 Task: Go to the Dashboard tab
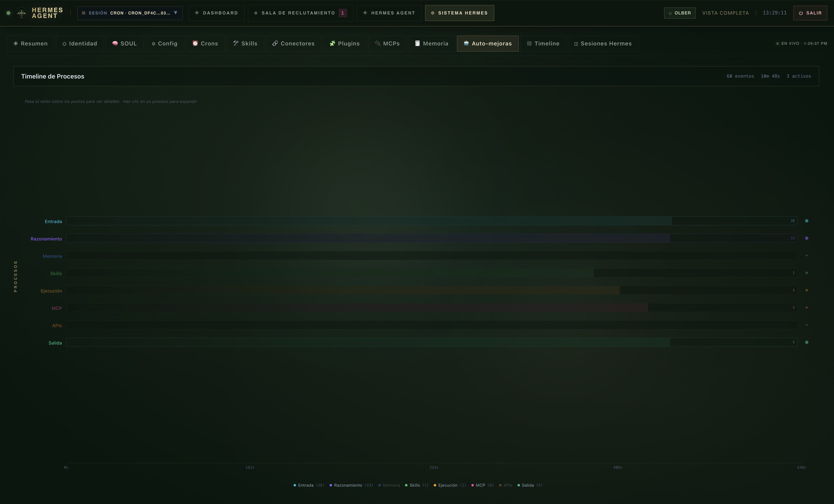click(x=216, y=13)
